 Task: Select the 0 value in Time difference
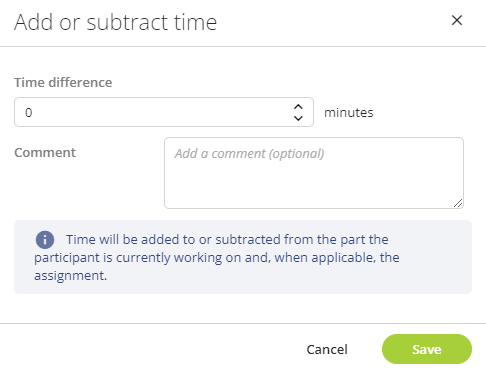click(29, 113)
